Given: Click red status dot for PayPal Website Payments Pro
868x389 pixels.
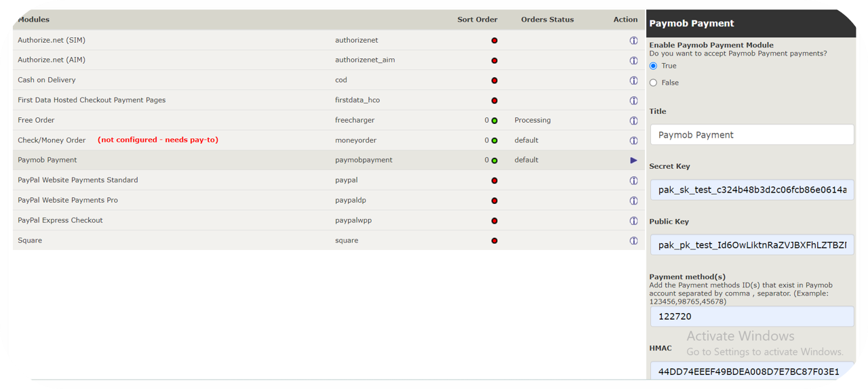Looking at the screenshot, I should point(494,201).
